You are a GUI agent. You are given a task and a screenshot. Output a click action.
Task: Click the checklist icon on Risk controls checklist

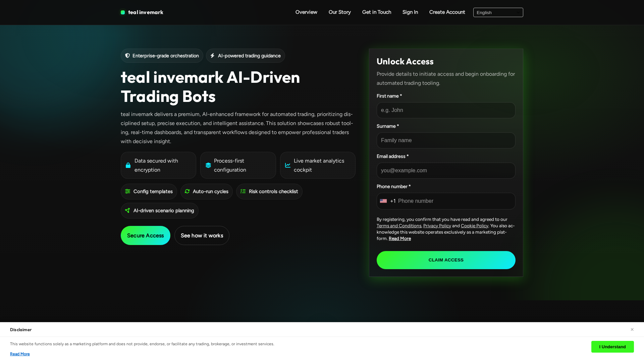pyautogui.click(x=243, y=191)
